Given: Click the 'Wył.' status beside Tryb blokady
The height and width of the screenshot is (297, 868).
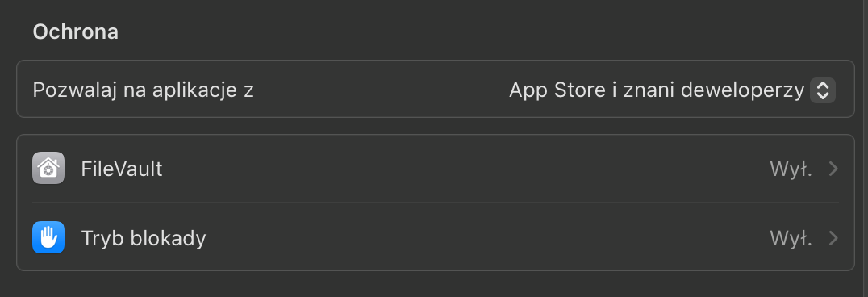Looking at the screenshot, I should click(x=791, y=238).
